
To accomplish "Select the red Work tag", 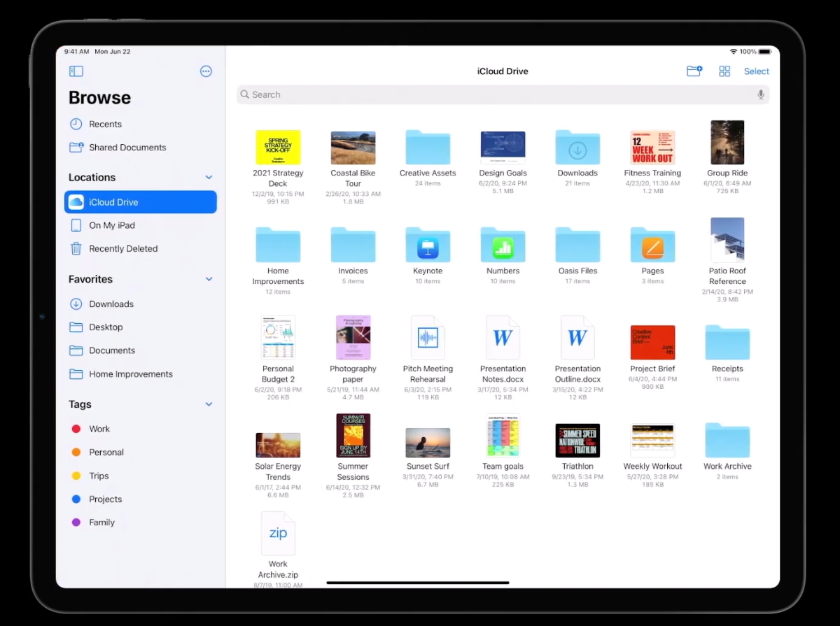I will [99, 429].
